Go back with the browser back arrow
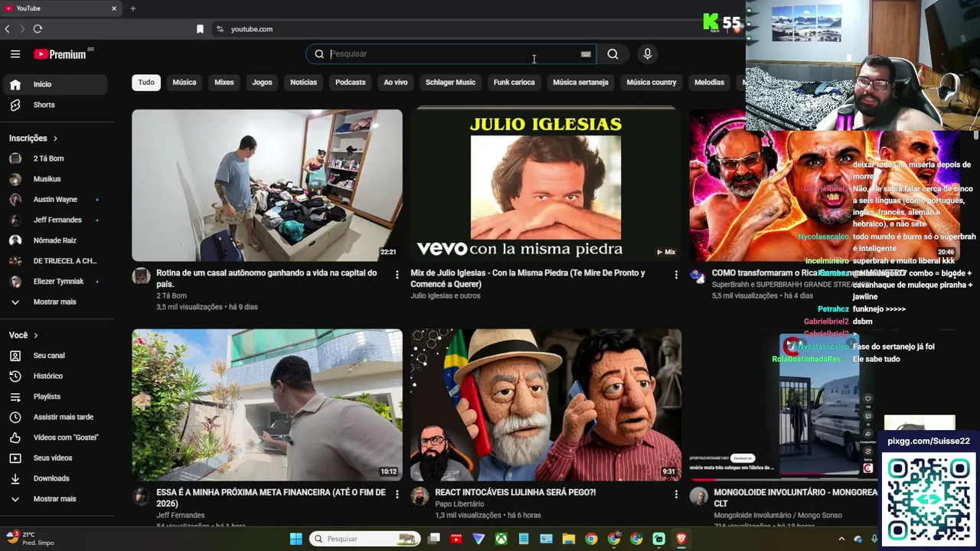 pos(7,29)
